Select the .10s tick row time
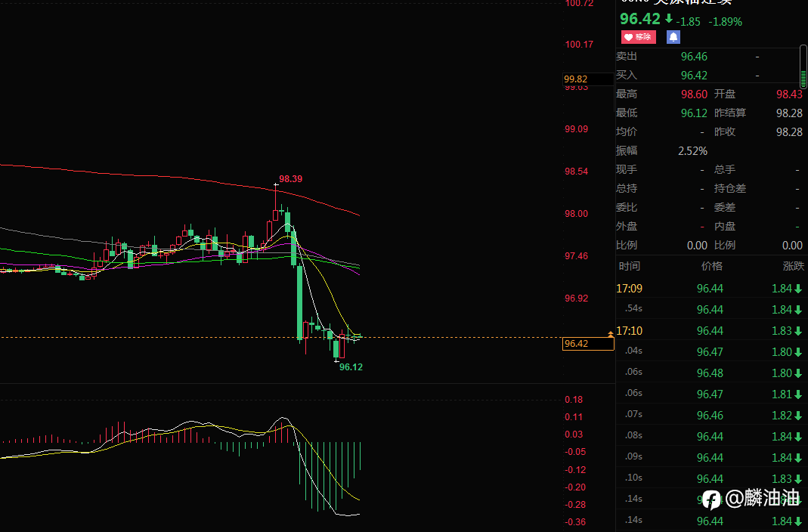The height and width of the screenshot is (532, 808). click(633, 478)
